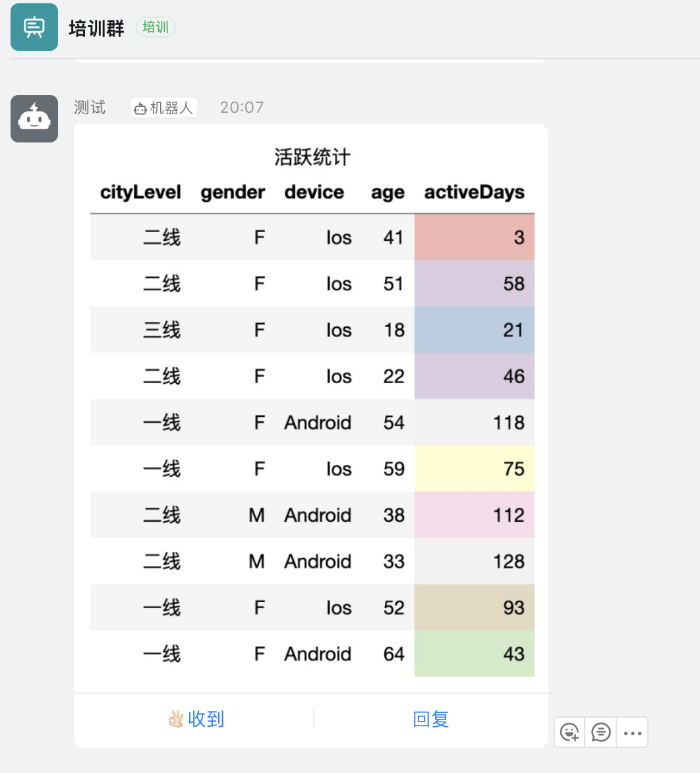Click the robot bot avatar icon

click(34, 119)
